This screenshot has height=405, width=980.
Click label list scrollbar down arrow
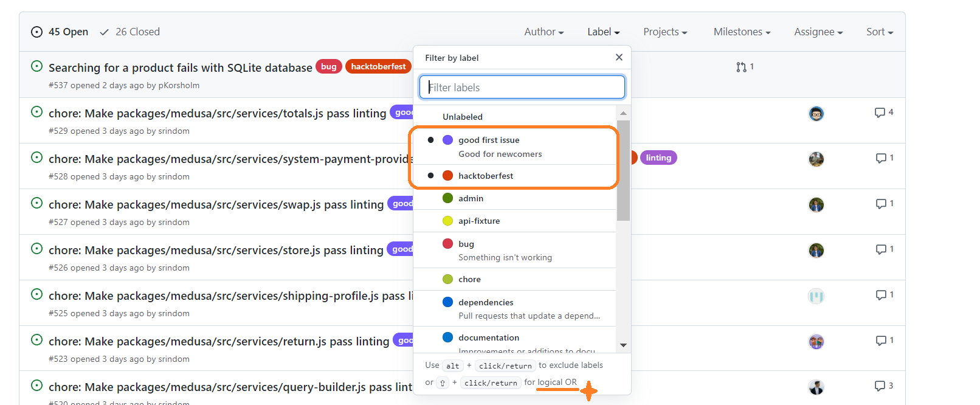[x=623, y=345]
